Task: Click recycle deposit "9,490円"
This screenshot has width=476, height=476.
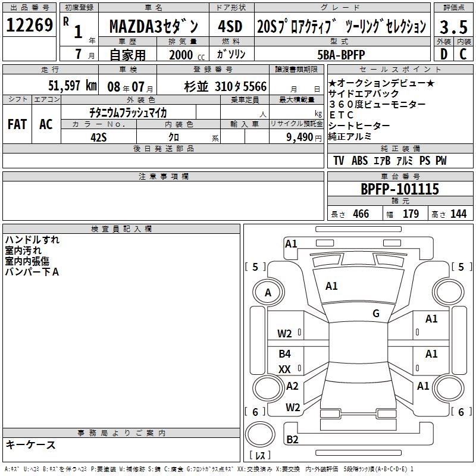Action: coord(304,137)
